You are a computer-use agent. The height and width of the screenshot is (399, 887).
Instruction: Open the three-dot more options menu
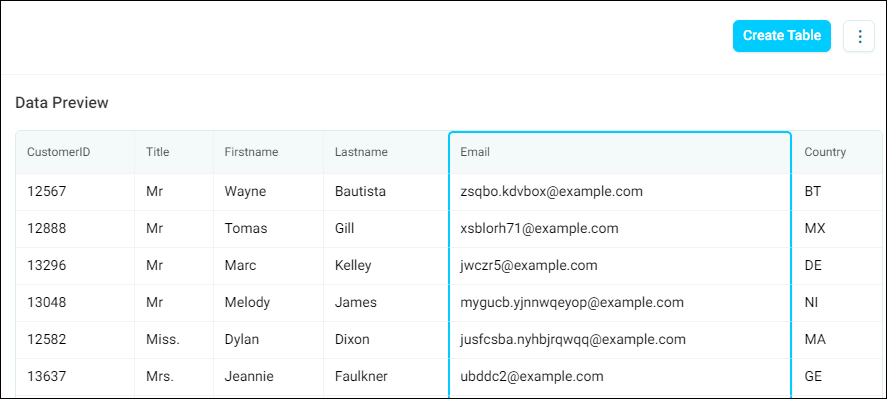click(859, 36)
